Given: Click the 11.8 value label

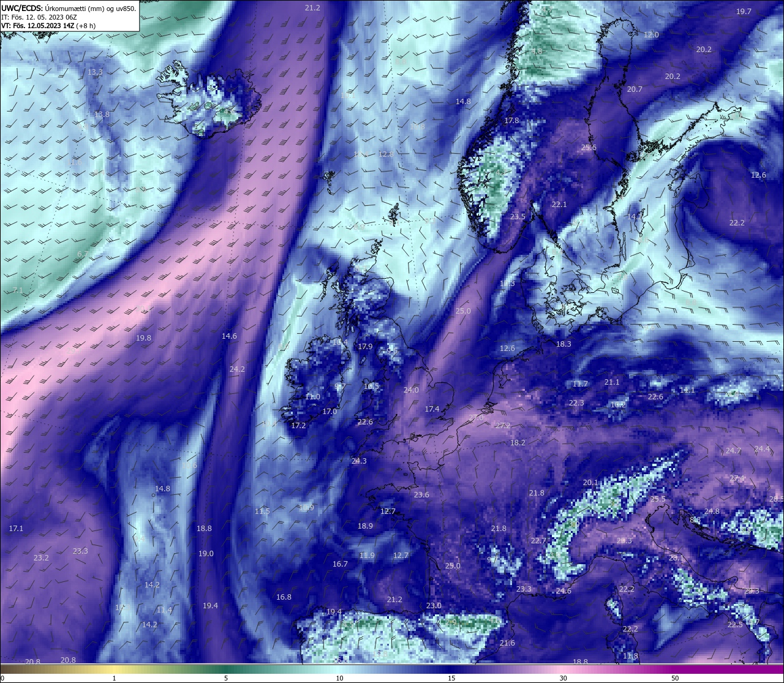Looking at the screenshot, I should [x=630, y=656].
